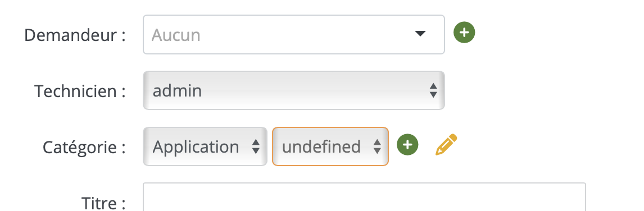This screenshot has width=644, height=211.
Task: Open the Demandeur combo box
Action: [294, 34]
